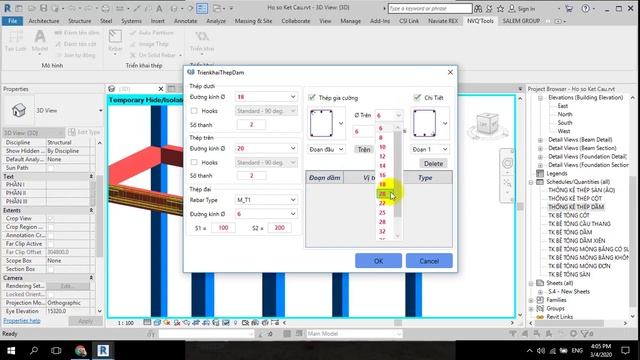Open the Manage ribbon tab
The width and height of the screenshot is (640, 360).
click(x=350, y=21)
